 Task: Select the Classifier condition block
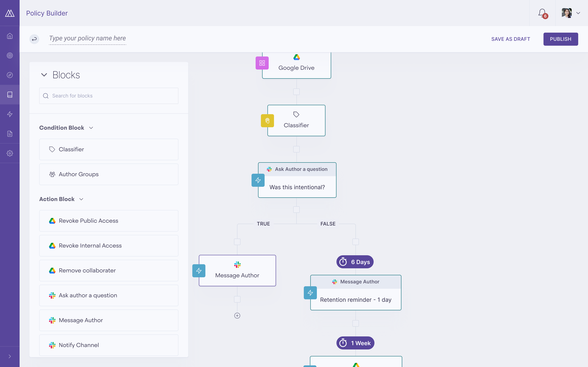pyautogui.click(x=109, y=149)
